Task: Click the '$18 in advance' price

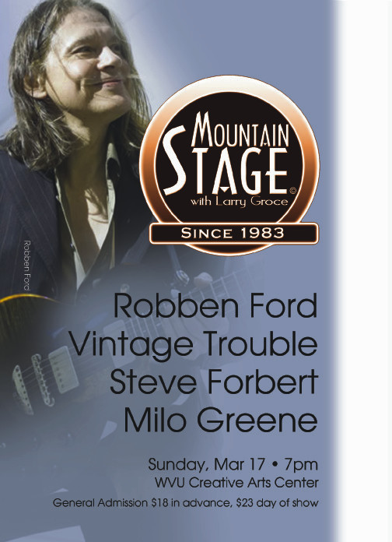Action: [191, 502]
